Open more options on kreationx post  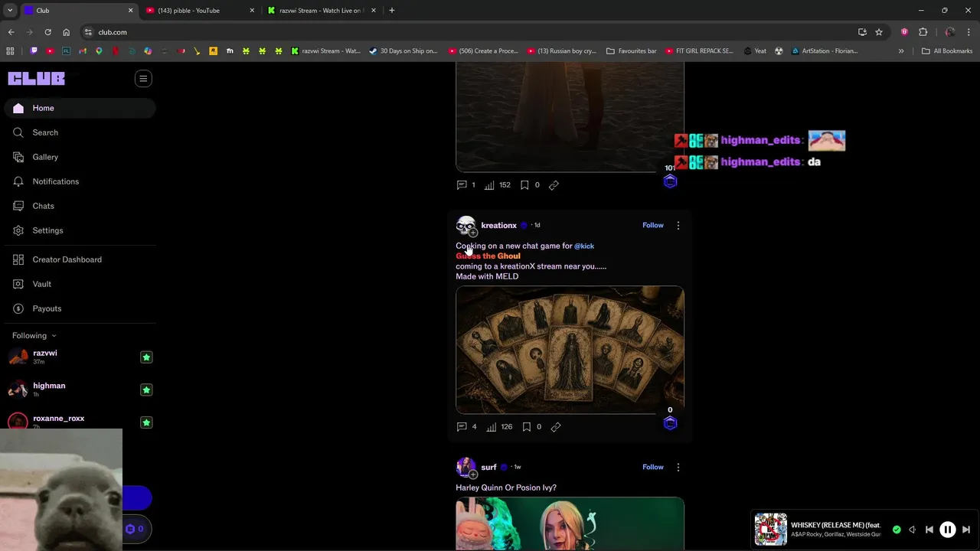tap(678, 226)
